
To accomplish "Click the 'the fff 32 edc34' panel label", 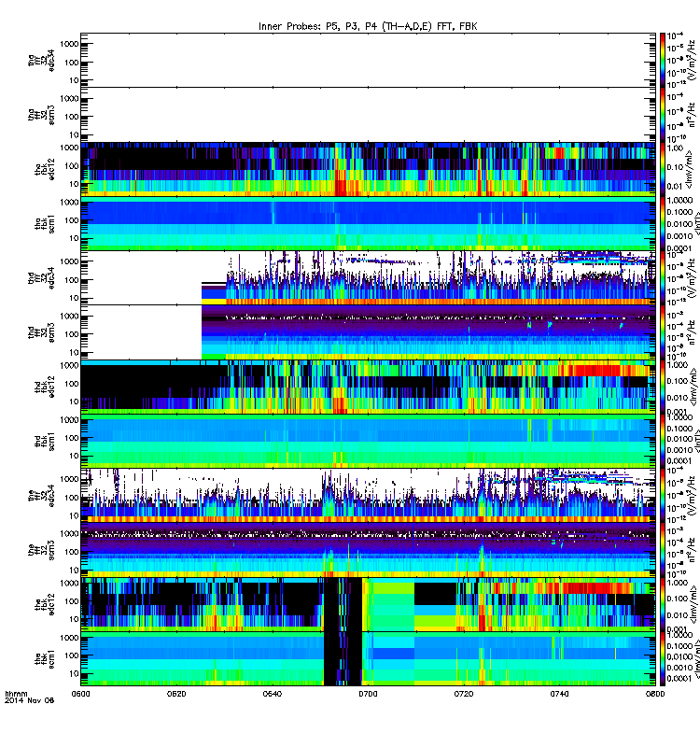I will (41, 496).
